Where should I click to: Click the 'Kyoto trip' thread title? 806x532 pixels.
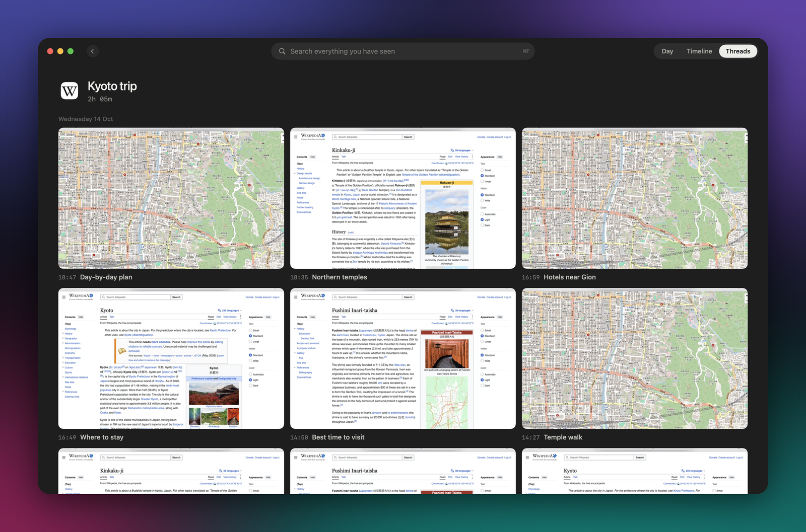[x=112, y=86]
